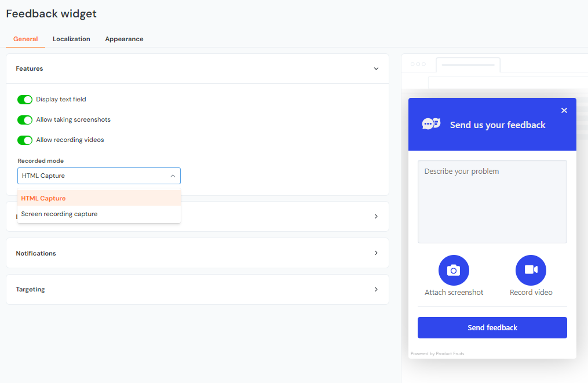Collapse the Features section
This screenshot has height=383, width=588.
coord(376,68)
